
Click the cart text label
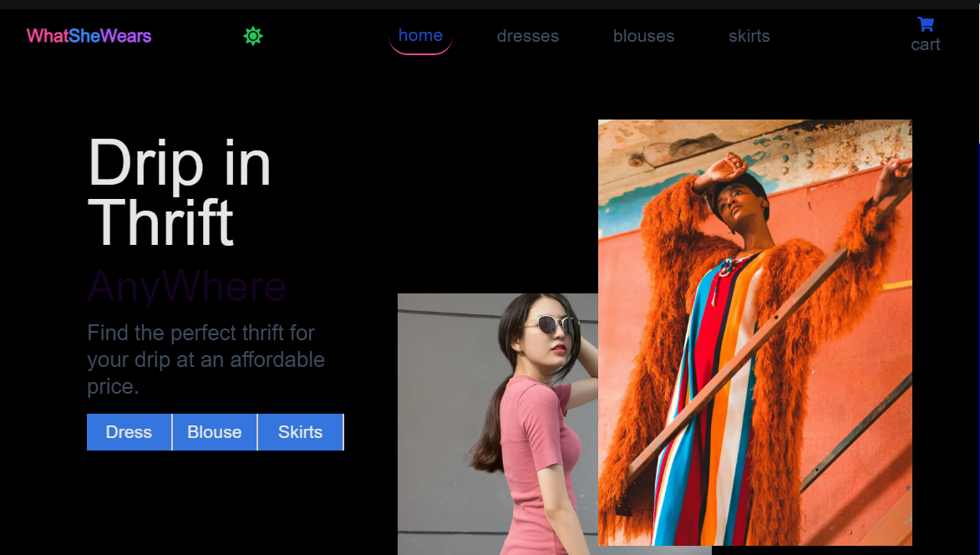pos(925,45)
